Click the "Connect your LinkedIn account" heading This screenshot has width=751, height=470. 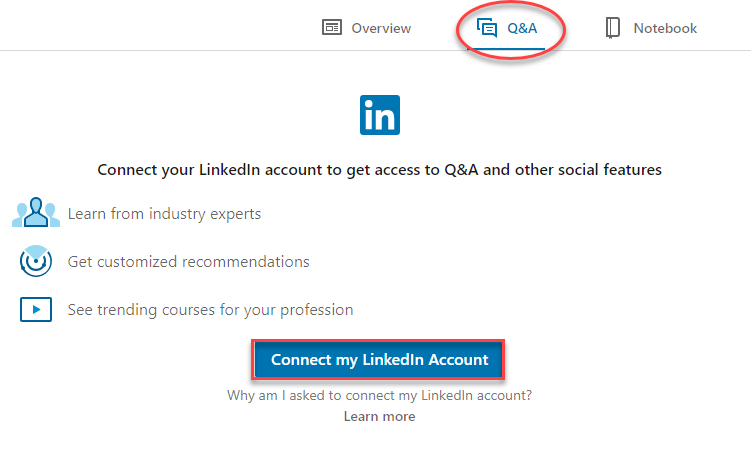coord(379,170)
